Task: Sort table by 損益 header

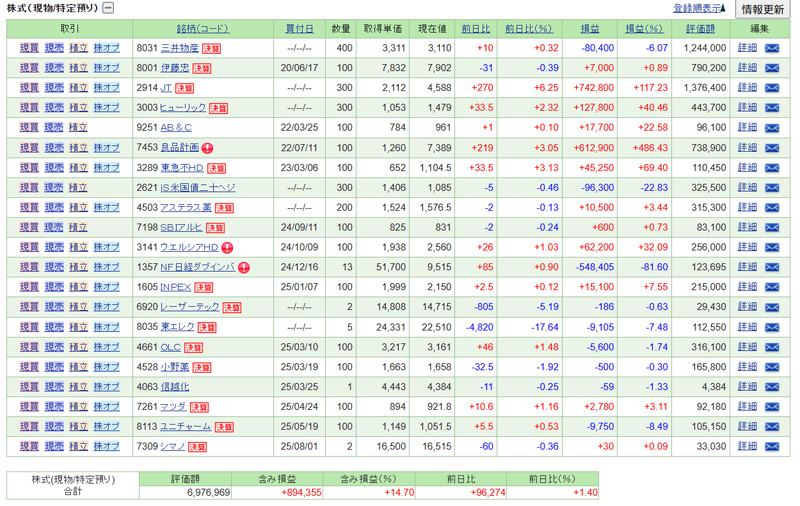Action: coord(590,29)
